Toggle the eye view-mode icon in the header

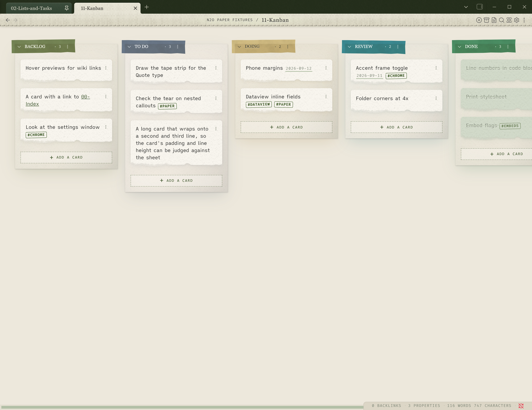coord(509,20)
